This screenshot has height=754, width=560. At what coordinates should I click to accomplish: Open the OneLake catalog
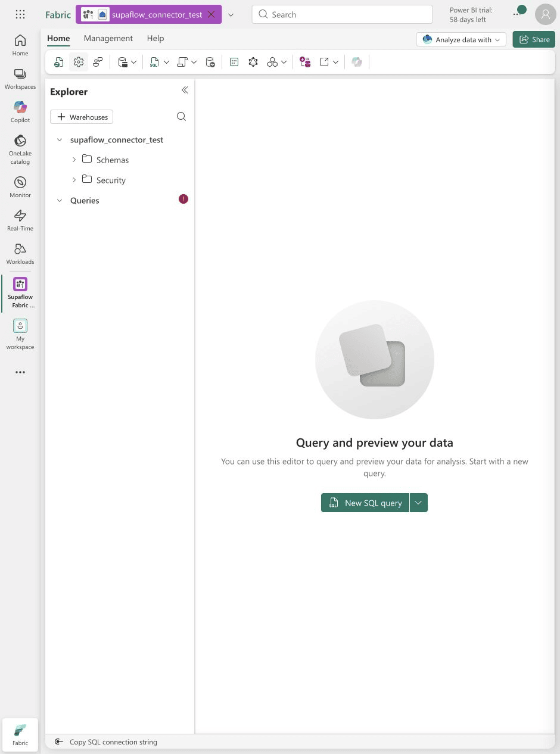click(x=20, y=149)
